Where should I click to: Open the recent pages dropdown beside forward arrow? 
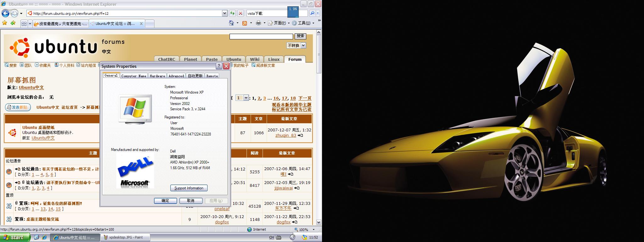pyautogui.click(x=21, y=13)
